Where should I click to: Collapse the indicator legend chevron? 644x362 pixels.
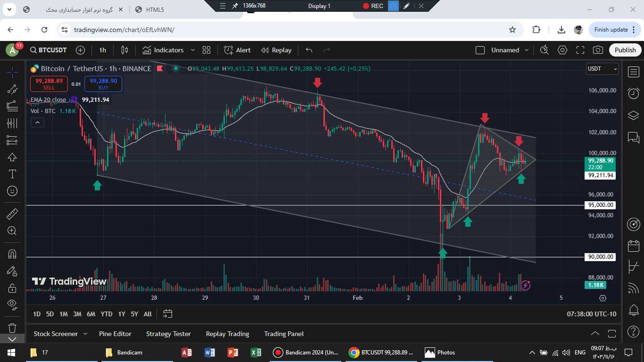37,123
